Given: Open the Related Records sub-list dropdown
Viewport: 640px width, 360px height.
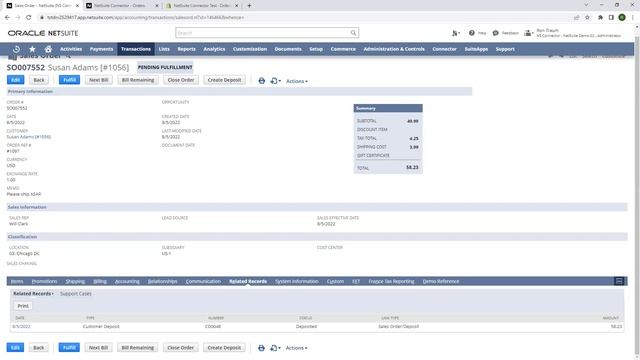Looking at the screenshot, I should (x=33, y=293).
